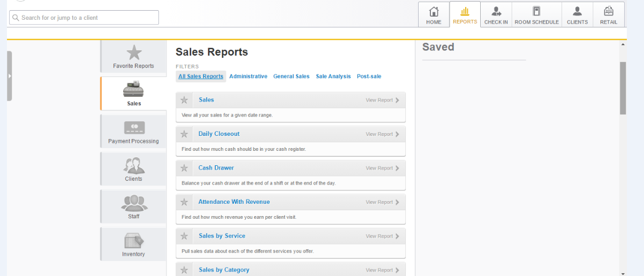
Task: Open Attendance With Revenue report link
Action: point(234,202)
